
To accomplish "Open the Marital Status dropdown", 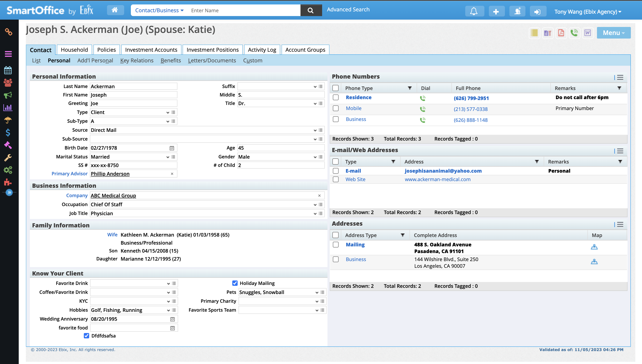I will pos(168,157).
